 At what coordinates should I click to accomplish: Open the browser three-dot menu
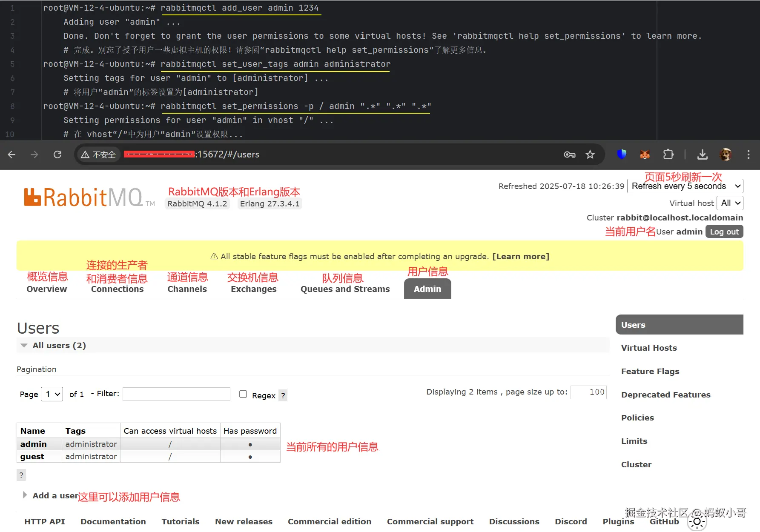coord(748,154)
